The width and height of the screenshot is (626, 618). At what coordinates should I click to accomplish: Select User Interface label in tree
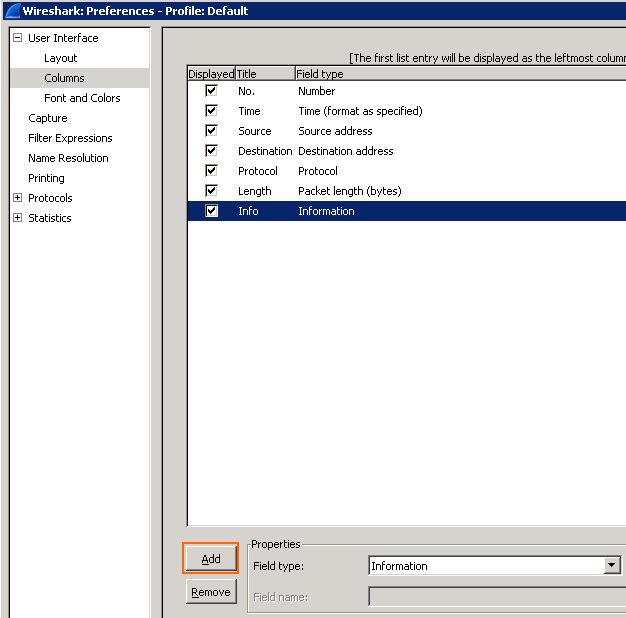tap(63, 38)
